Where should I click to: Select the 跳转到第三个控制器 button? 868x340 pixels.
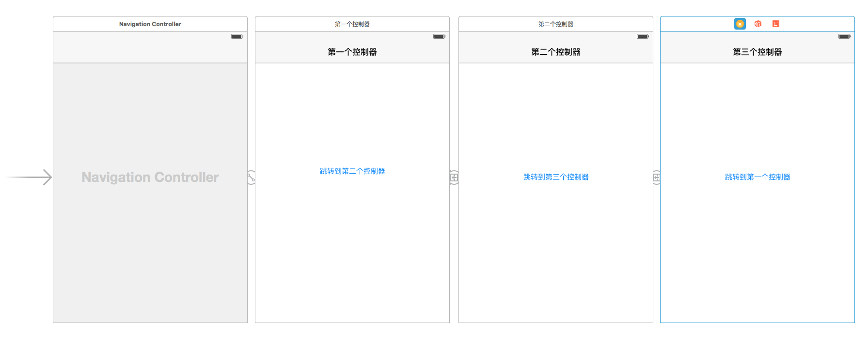(x=556, y=177)
